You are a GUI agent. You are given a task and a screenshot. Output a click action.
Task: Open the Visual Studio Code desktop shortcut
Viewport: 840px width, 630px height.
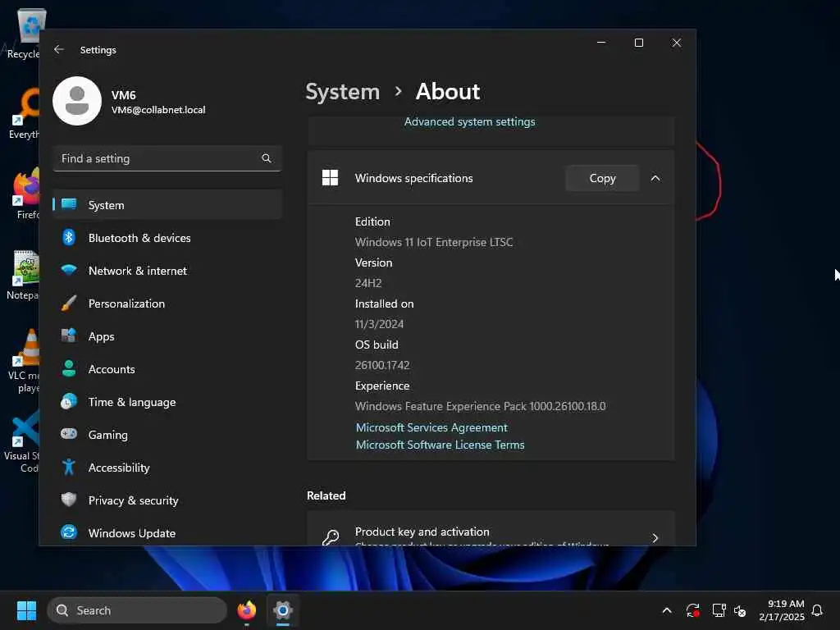[x=22, y=442]
